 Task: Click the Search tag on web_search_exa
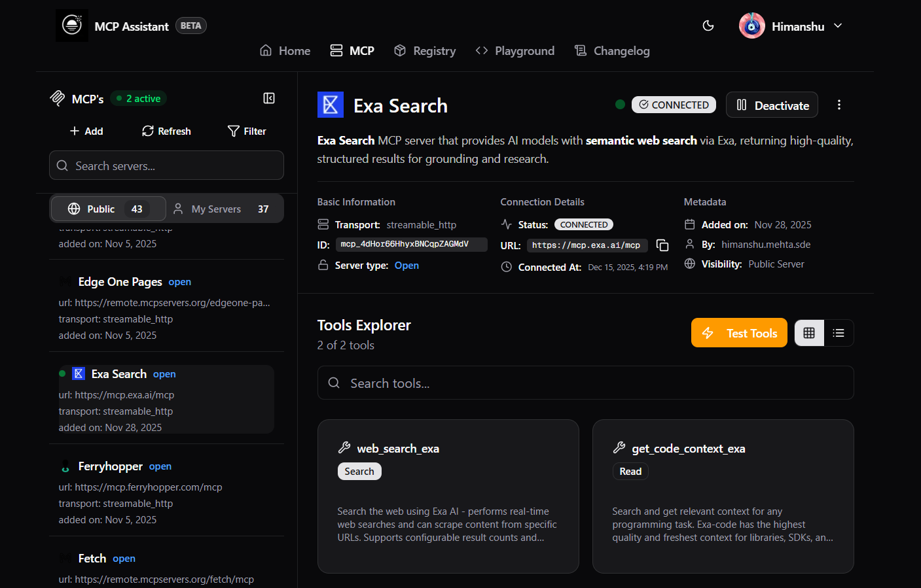tap(359, 471)
